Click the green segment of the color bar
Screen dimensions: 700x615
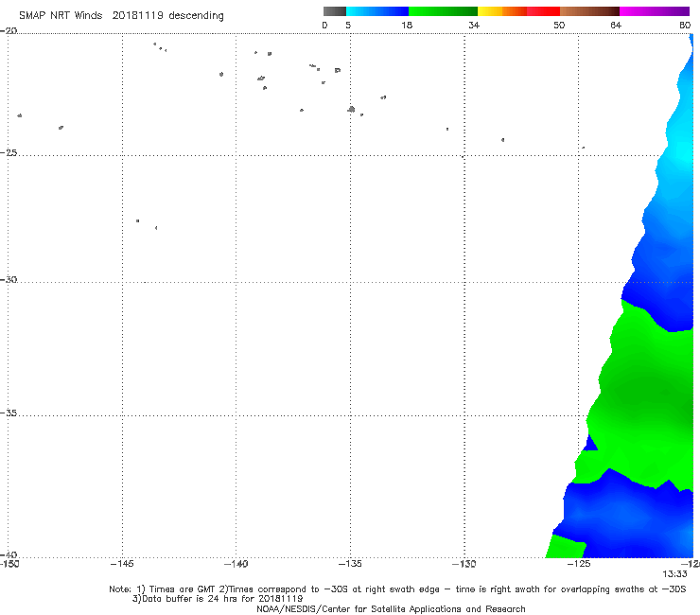point(443,11)
